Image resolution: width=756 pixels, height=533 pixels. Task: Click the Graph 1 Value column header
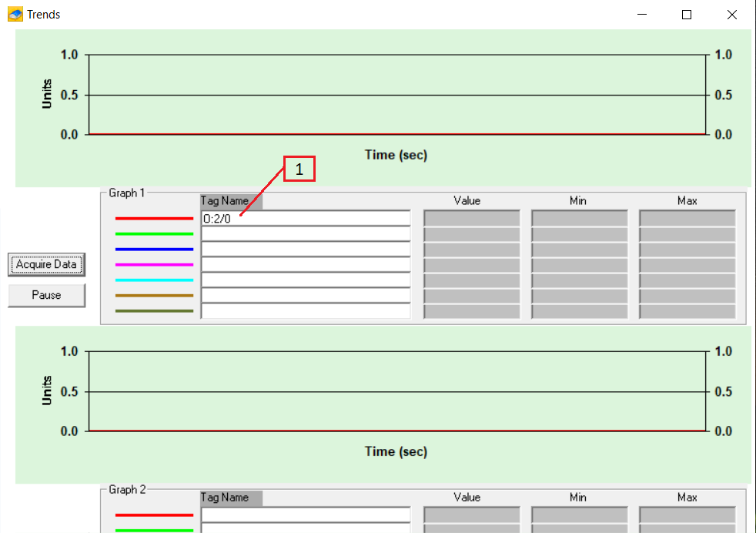pos(467,201)
